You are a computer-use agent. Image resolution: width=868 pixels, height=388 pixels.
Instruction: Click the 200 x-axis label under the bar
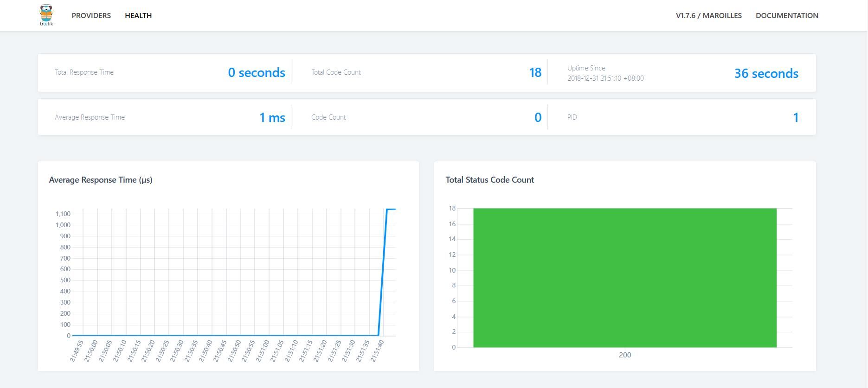tap(625, 355)
